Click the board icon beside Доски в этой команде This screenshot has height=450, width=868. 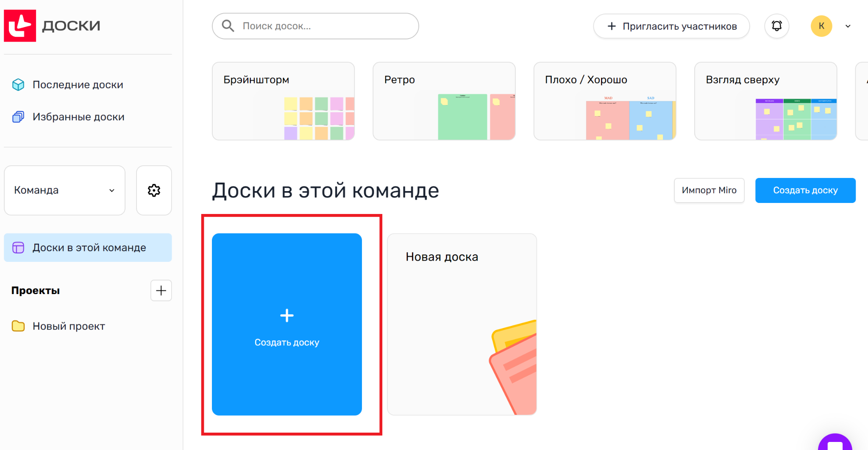pos(18,247)
